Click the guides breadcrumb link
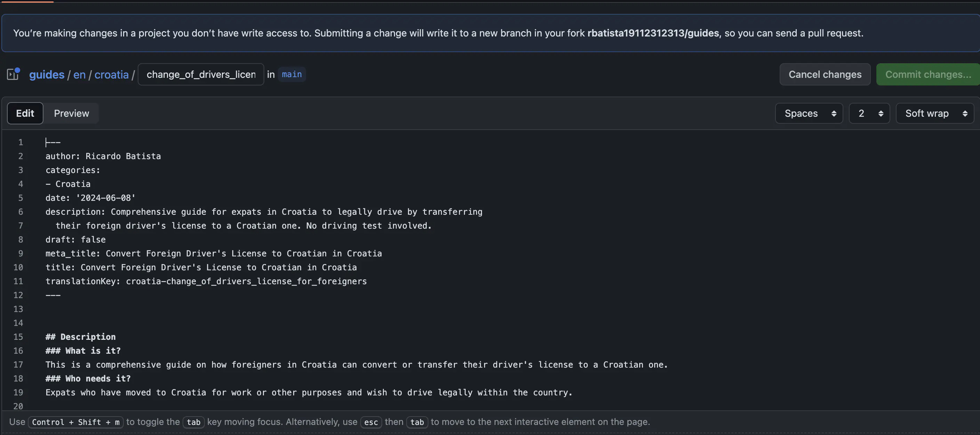980x435 pixels. (x=46, y=74)
